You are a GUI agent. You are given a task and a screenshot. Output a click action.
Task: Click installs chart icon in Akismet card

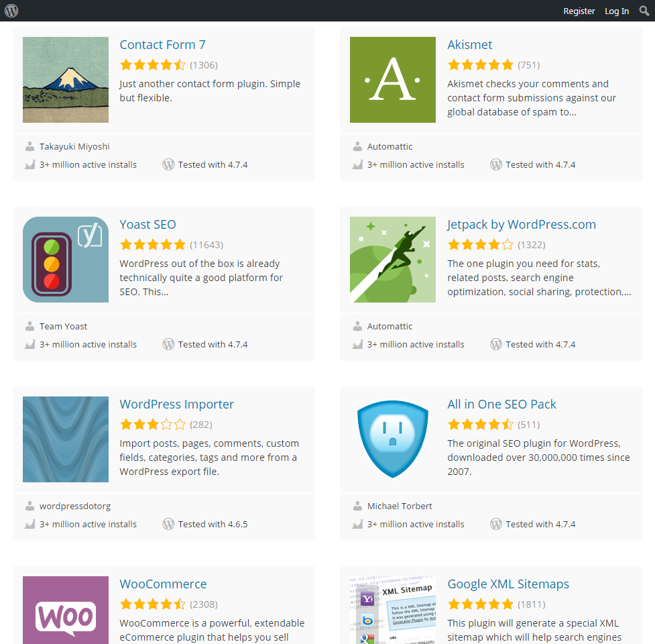(x=357, y=164)
